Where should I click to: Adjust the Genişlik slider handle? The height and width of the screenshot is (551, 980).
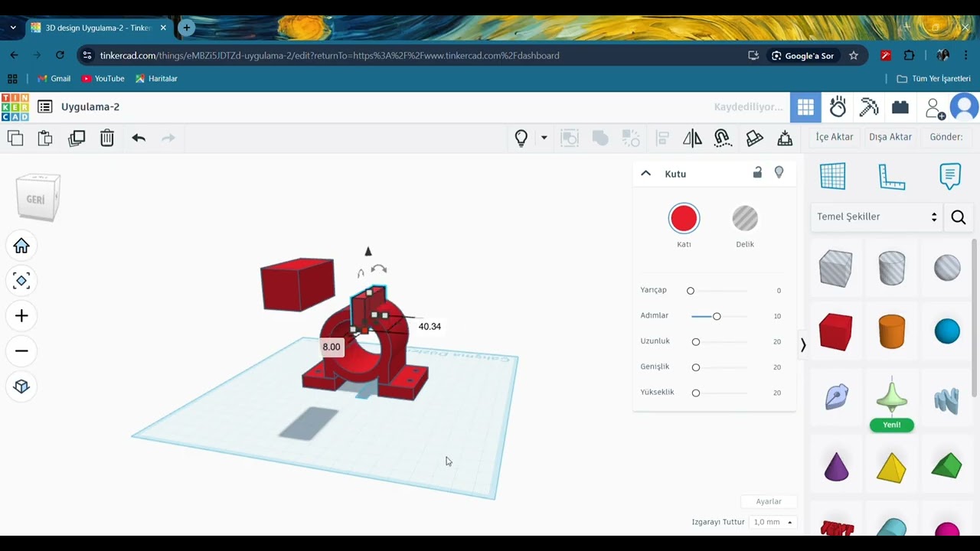[x=696, y=367]
